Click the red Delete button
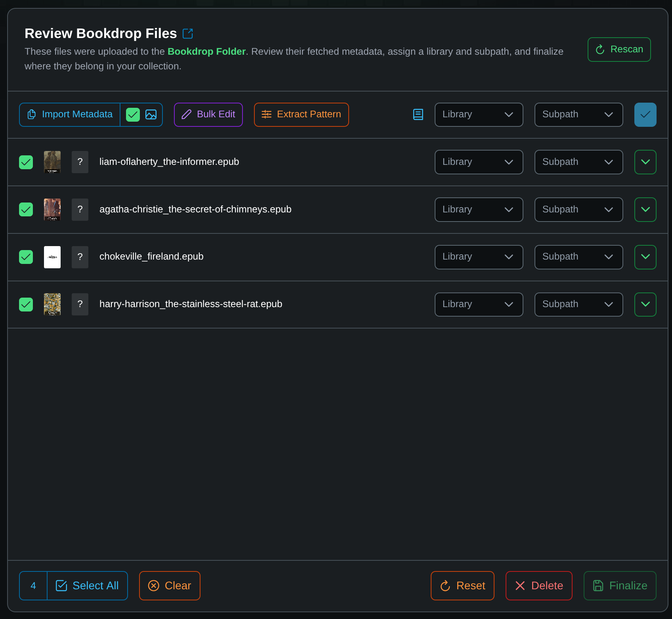Screen dimensions: 672x619 tap(539, 585)
